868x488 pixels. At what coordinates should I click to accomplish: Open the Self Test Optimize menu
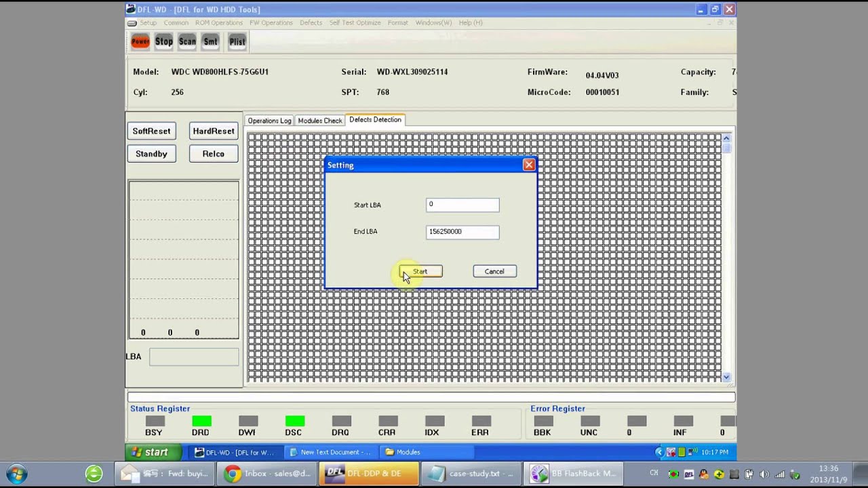[x=355, y=22]
